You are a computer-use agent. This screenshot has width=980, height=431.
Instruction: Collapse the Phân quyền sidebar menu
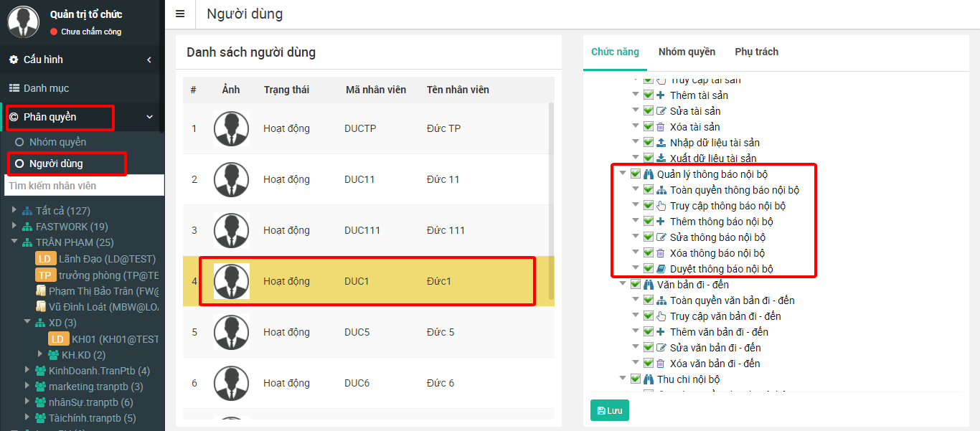[149, 117]
